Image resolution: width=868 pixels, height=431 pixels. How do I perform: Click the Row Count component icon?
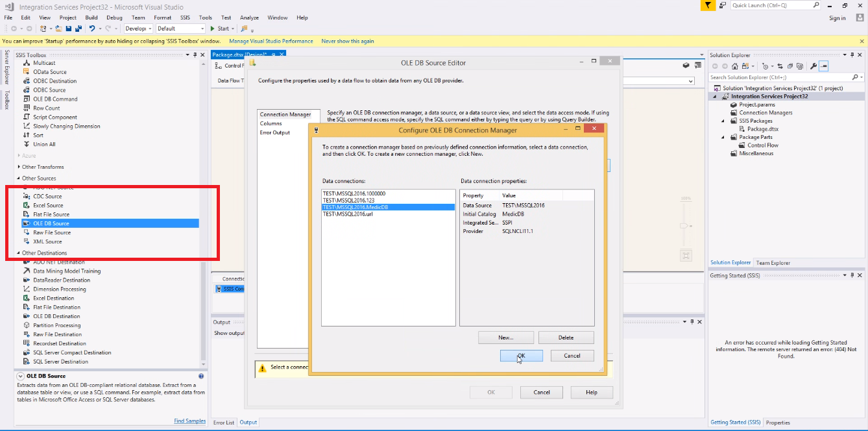point(27,108)
